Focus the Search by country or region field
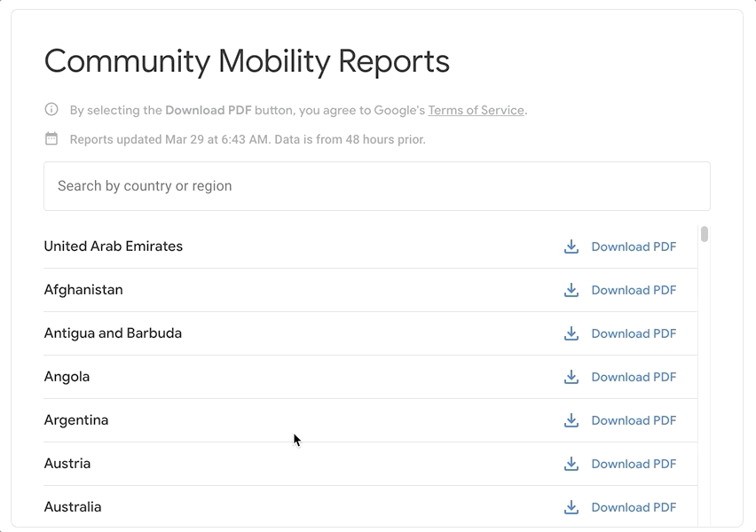756x532 pixels. click(376, 186)
